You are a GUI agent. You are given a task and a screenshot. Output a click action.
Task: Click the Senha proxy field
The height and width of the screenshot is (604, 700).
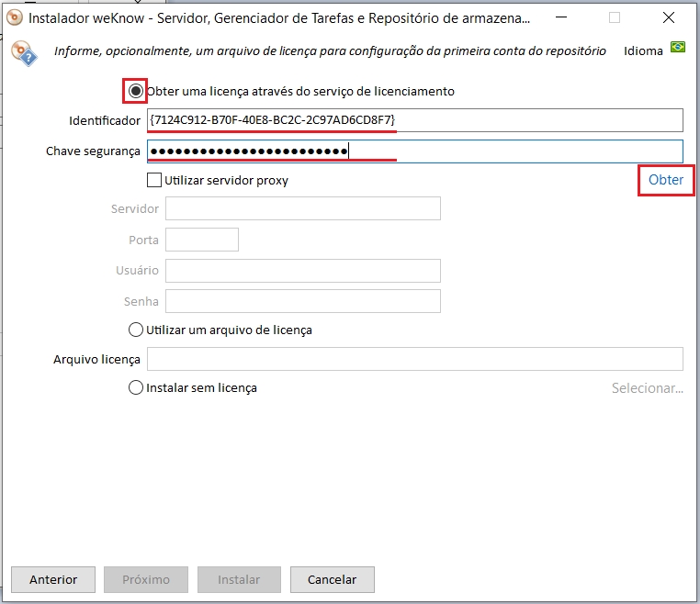tap(302, 301)
